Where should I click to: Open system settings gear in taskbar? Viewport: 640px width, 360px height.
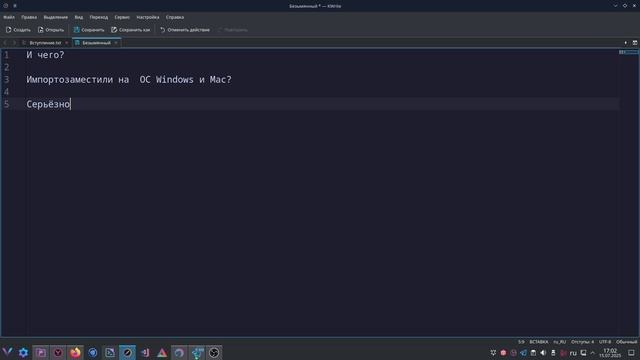(23, 353)
